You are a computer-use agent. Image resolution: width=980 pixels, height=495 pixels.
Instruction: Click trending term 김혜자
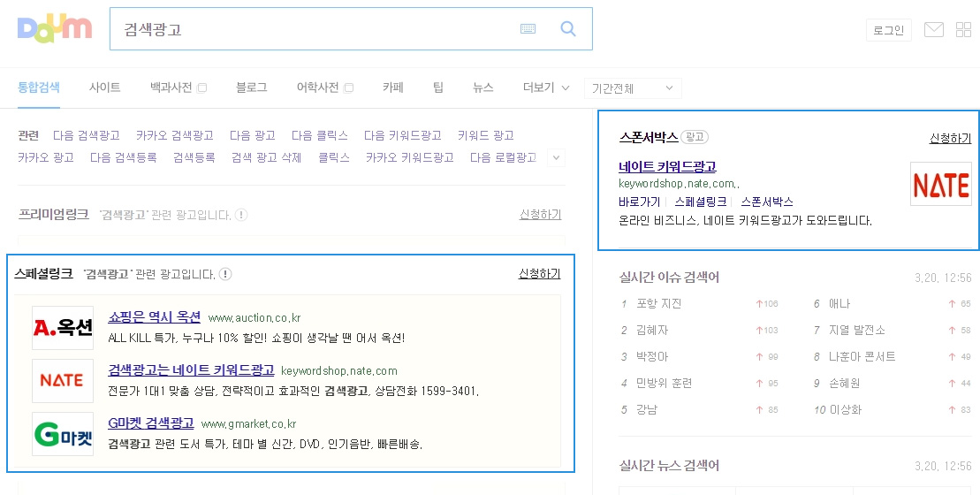coord(652,330)
